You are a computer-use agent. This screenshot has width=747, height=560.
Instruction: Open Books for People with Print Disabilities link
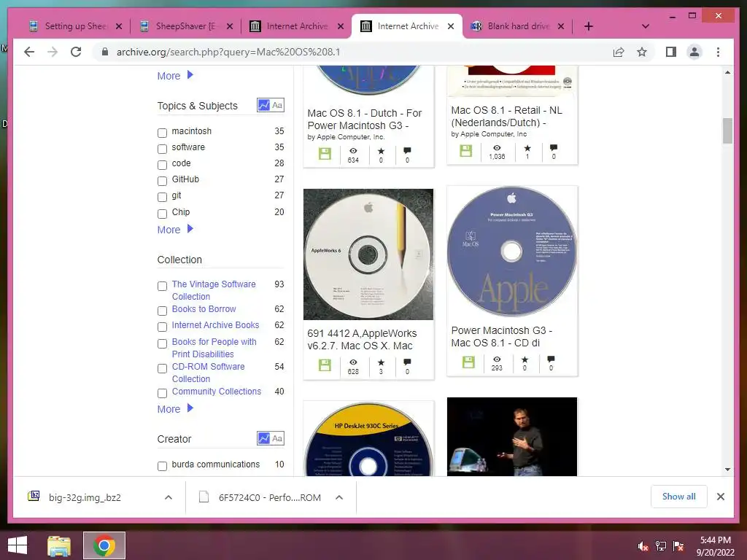tap(214, 348)
